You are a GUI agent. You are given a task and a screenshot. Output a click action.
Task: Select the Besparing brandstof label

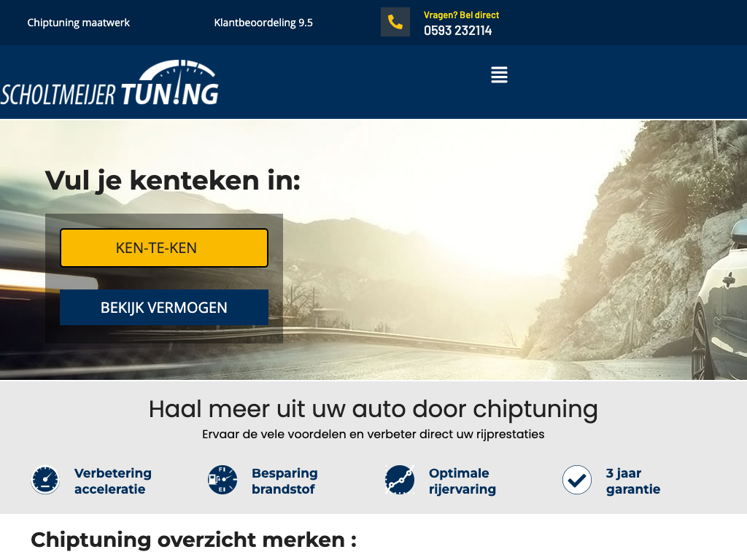(285, 481)
